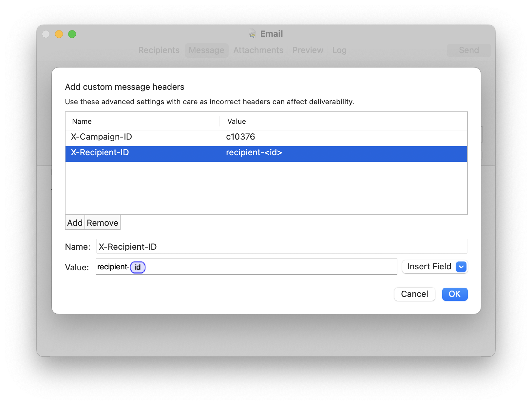
Task: Click the id field token in Value box
Action: click(x=138, y=267)
